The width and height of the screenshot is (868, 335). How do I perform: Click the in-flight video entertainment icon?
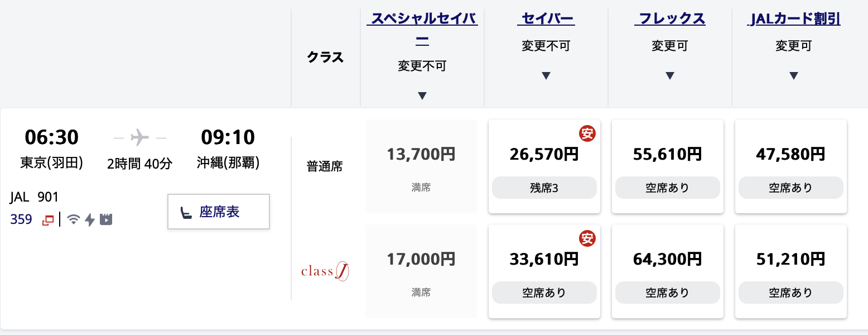click(x=106, y=219)
